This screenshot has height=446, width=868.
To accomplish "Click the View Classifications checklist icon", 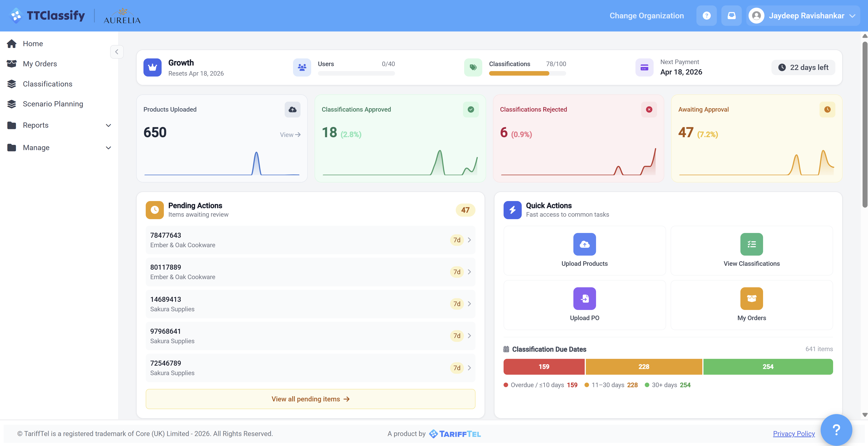I will 752,244.
